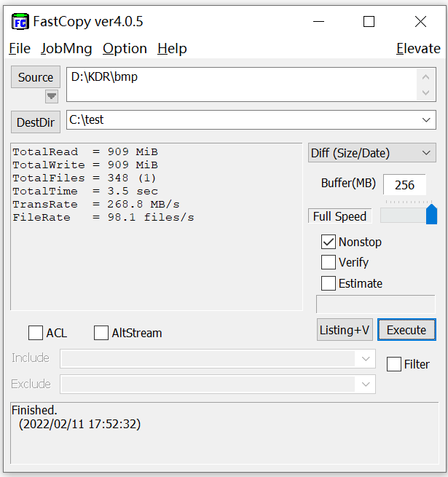Screen dimensions: 448x477
Task: Open the Option menu
Action: tap(125, 49)
